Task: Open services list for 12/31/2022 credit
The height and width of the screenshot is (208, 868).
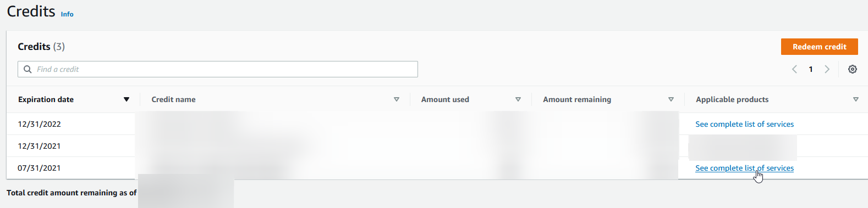Action: pos(744,124)
